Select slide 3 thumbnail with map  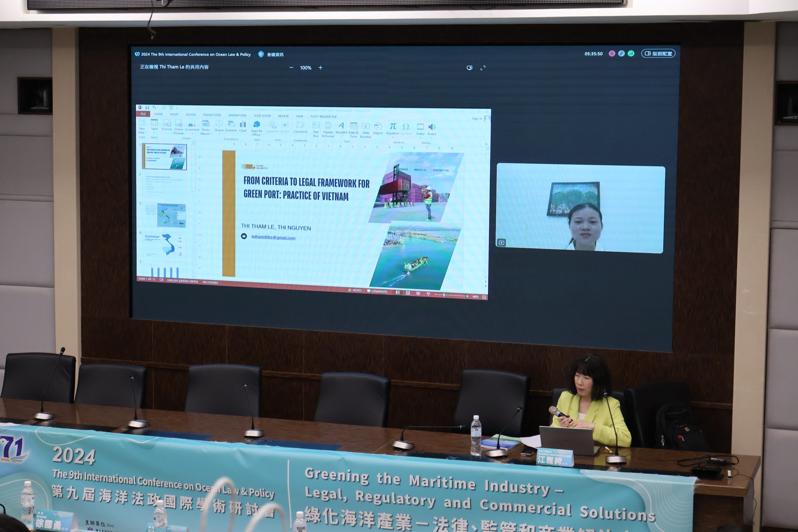[164, 215]
